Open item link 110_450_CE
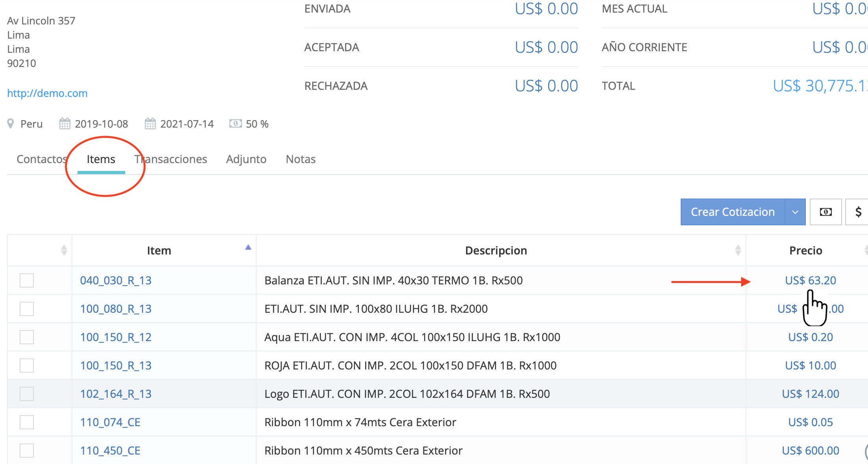This screenshot has height=464, width=868. click(x=110, y=451)
